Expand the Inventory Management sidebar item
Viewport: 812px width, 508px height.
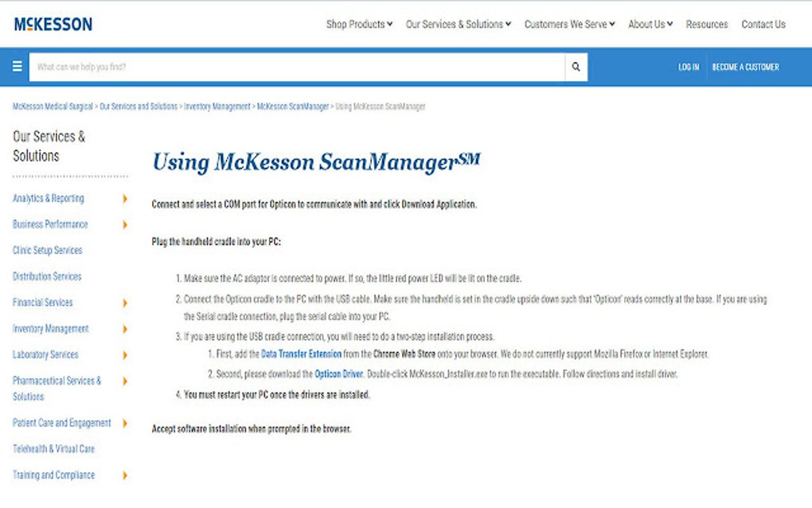125,329
